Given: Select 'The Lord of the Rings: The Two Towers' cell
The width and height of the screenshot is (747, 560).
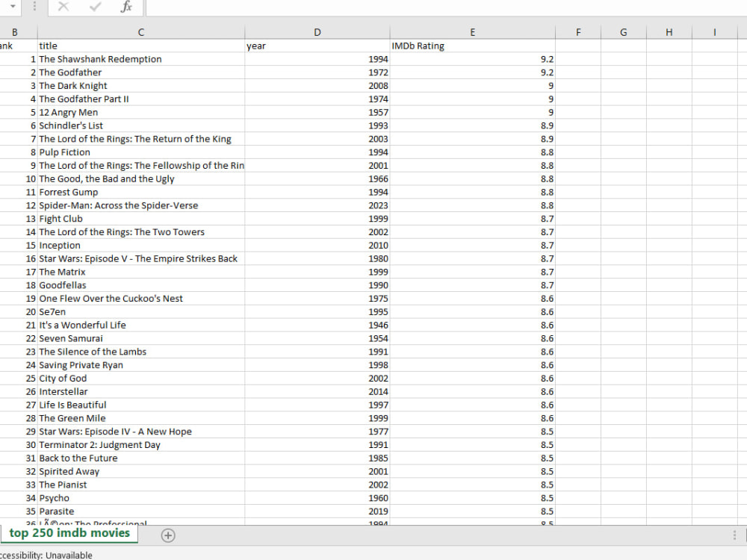Looking at the screenshot, I should [x=141, y=232].
